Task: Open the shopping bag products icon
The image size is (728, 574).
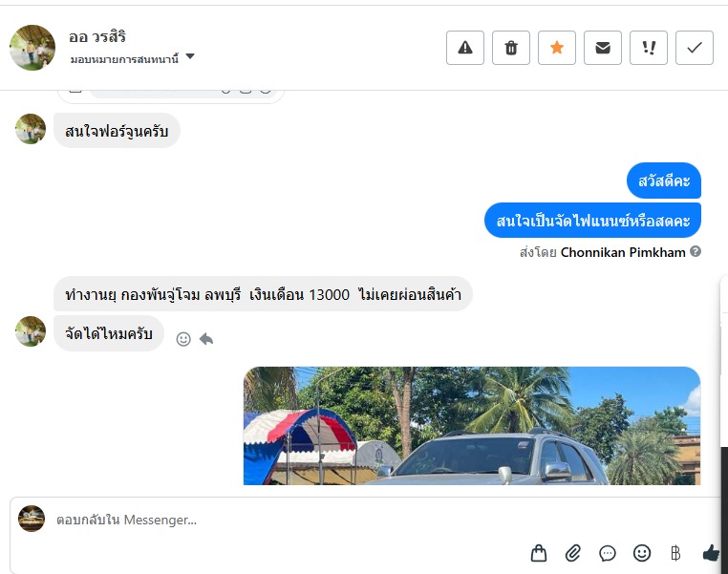Action: (x=539, y=553)
